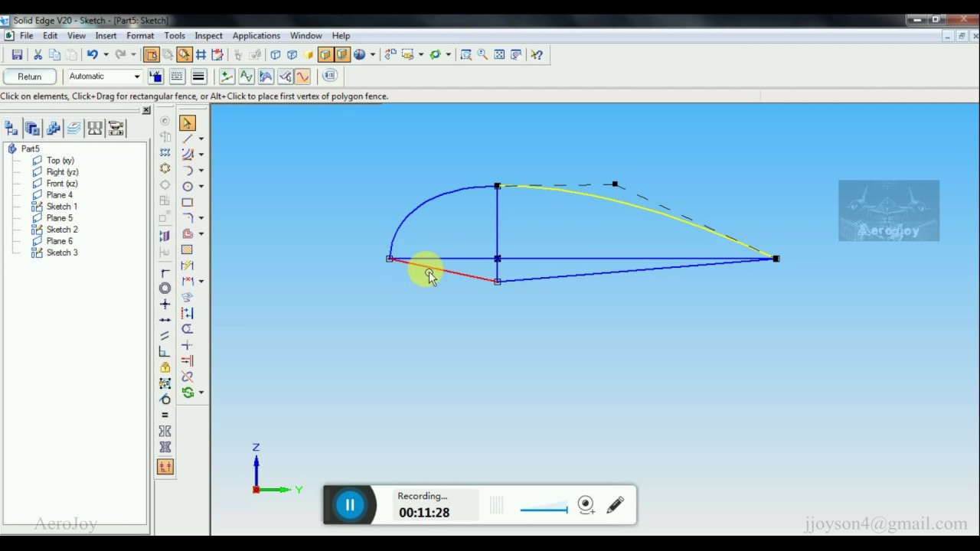Close the EdgeBar panel with X
Viewport: 980px width, 551px height.
(146, 110)
